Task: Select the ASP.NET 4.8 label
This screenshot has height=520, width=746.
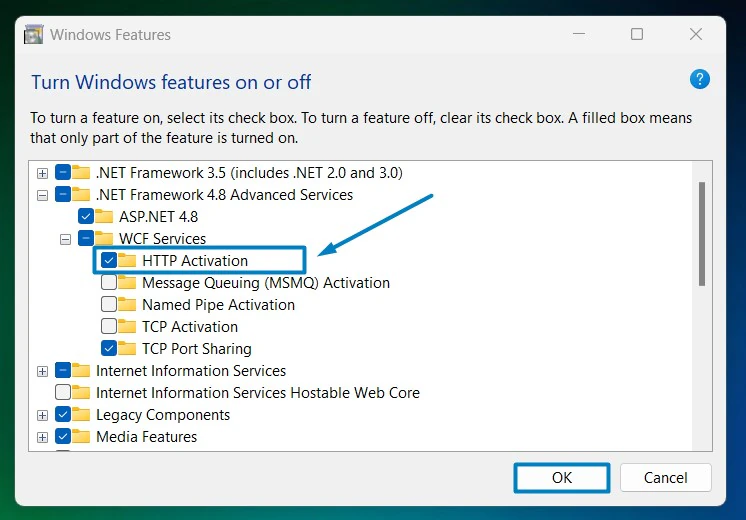Action: click(x=158, y=217)
